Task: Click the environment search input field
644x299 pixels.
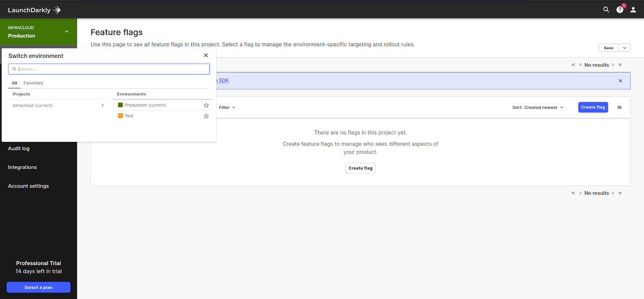Action: (x=113, y=69)
